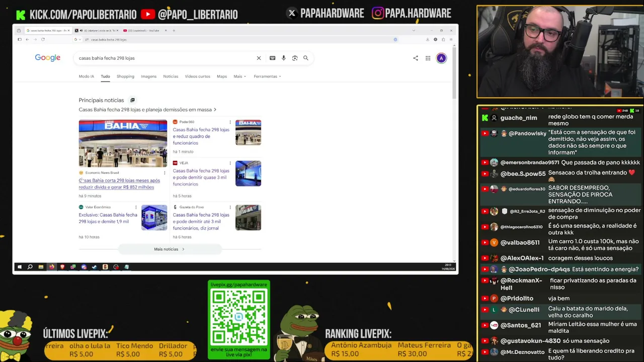Open the on-screen keyboard input tool
The image size is (644, 362).
272,58
